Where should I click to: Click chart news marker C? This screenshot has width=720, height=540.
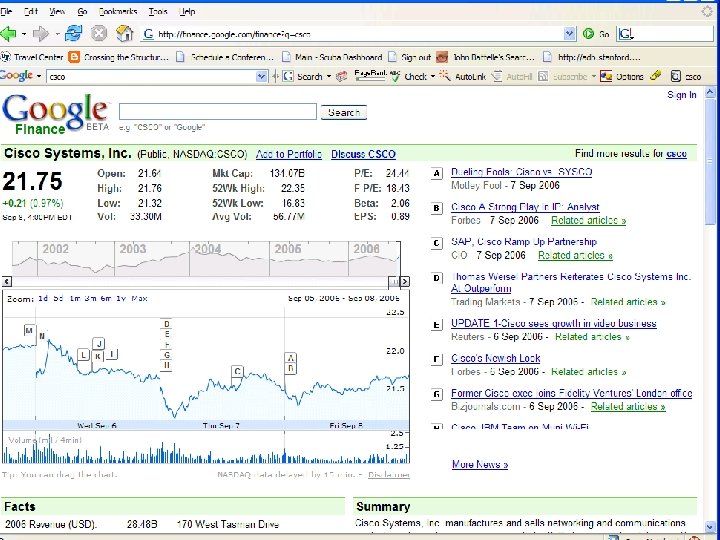pos(237,371)
